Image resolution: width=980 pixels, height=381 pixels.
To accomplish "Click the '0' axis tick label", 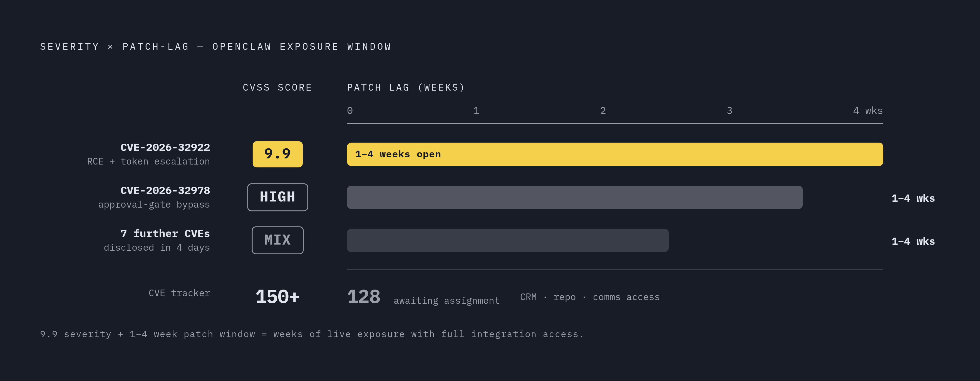I will point(350,111).
